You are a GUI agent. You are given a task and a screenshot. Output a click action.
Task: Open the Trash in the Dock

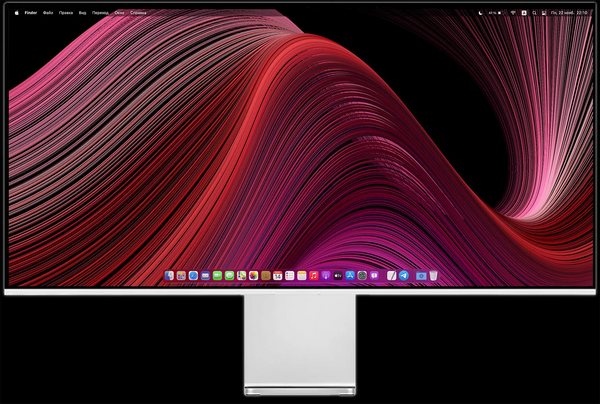[x=434, y=275]
